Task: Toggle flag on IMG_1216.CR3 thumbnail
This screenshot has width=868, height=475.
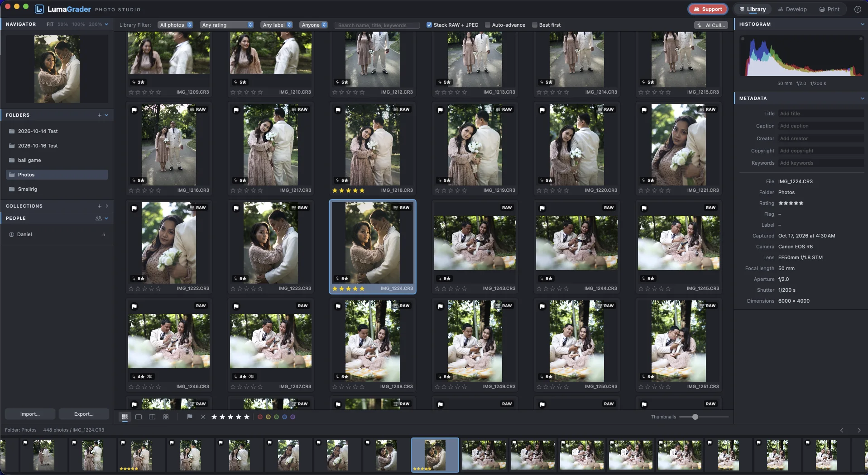Action: [134, 110]
